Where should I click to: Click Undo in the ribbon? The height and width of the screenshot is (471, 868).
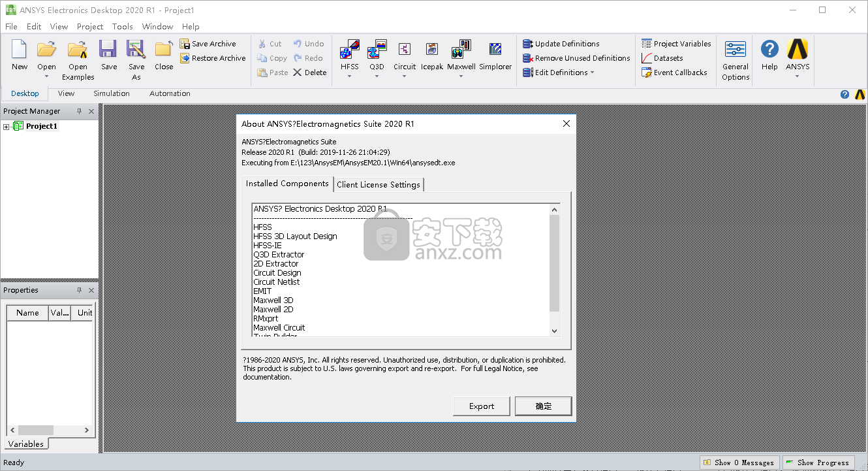coord(309,44)
